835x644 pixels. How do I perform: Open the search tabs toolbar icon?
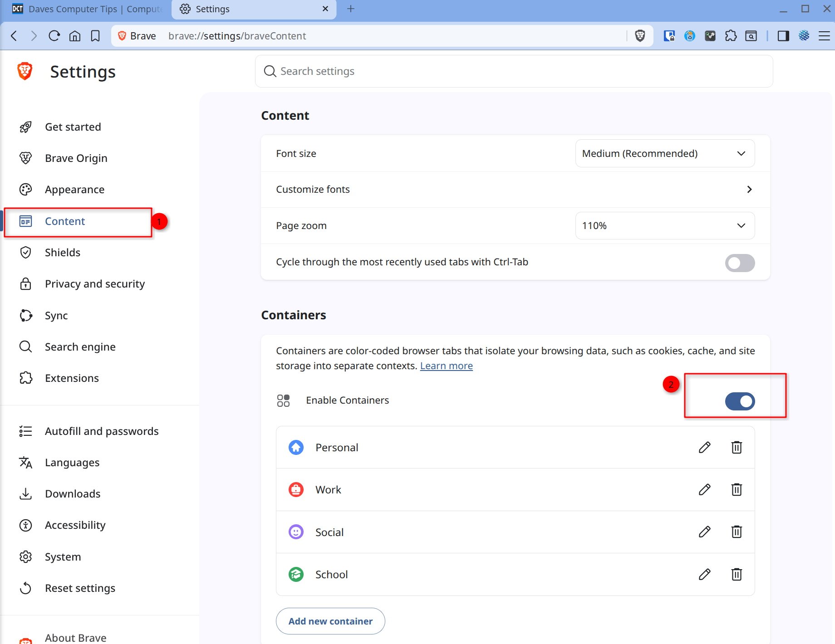coord(751,36)
